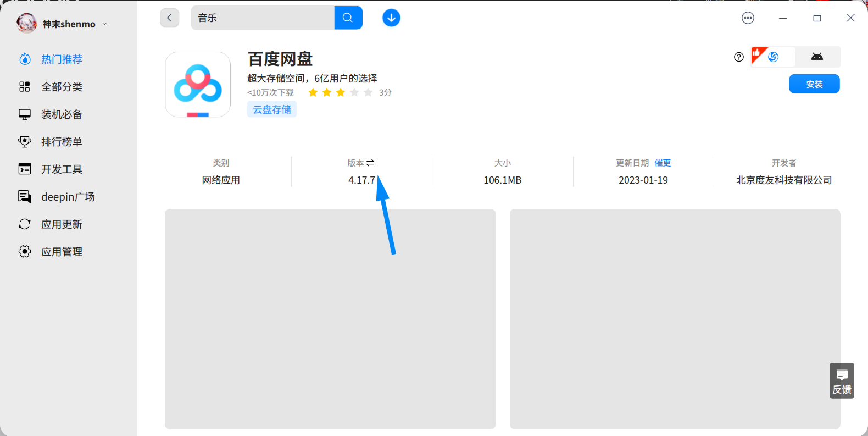Maximize the app store window

point(817,18)
